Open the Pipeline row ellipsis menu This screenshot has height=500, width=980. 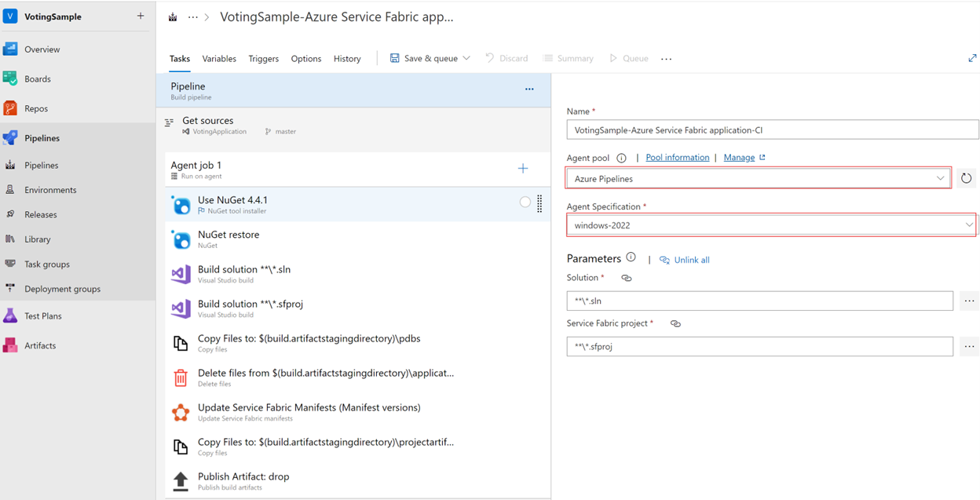click(x=529, y=89)
